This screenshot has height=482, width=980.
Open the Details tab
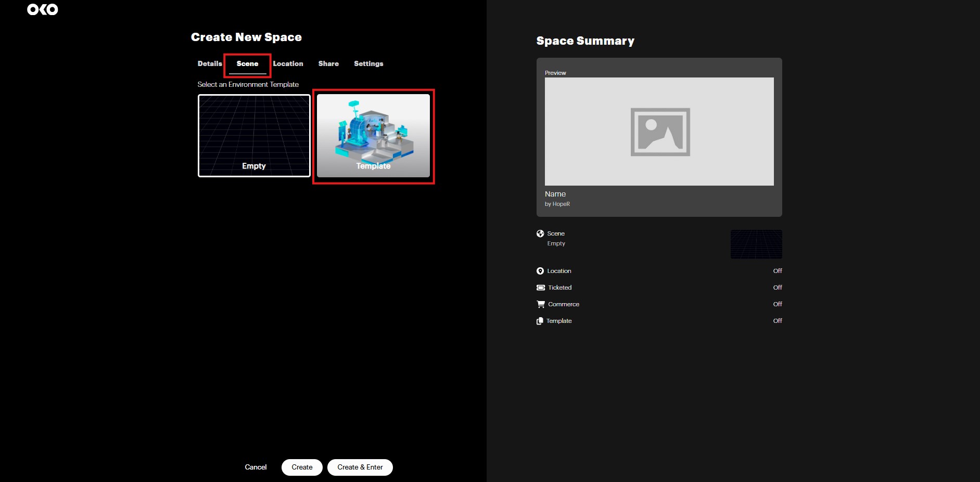tap(210, 63)
